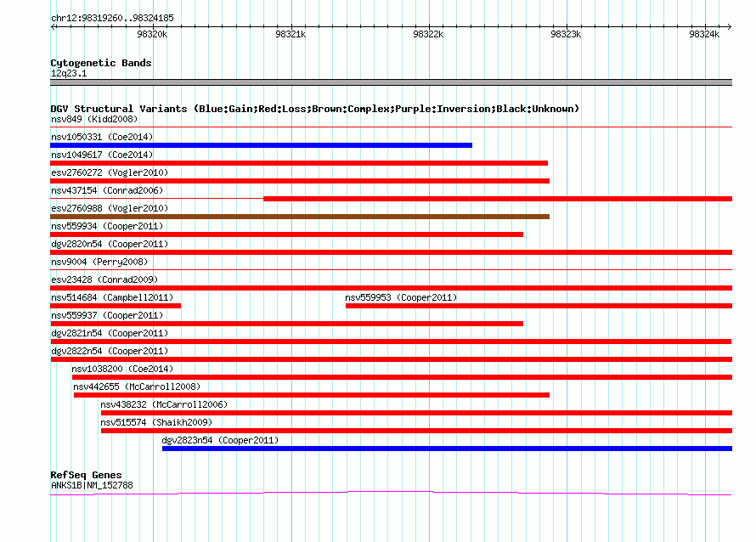Click the blue dgv2823n54 gain bar
This screenshot has width=756, height=542.
click(447, 449)
